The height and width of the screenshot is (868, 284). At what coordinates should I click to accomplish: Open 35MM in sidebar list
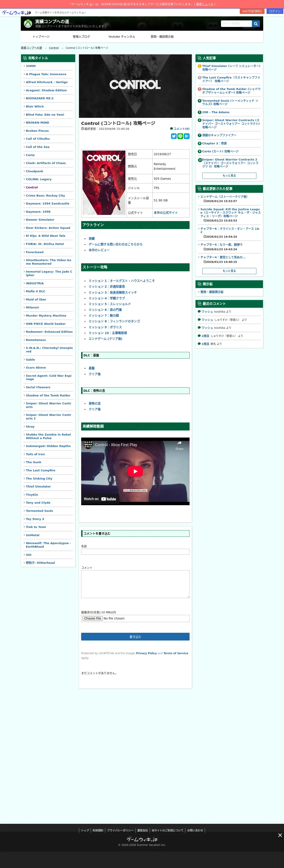click(31, 66)
